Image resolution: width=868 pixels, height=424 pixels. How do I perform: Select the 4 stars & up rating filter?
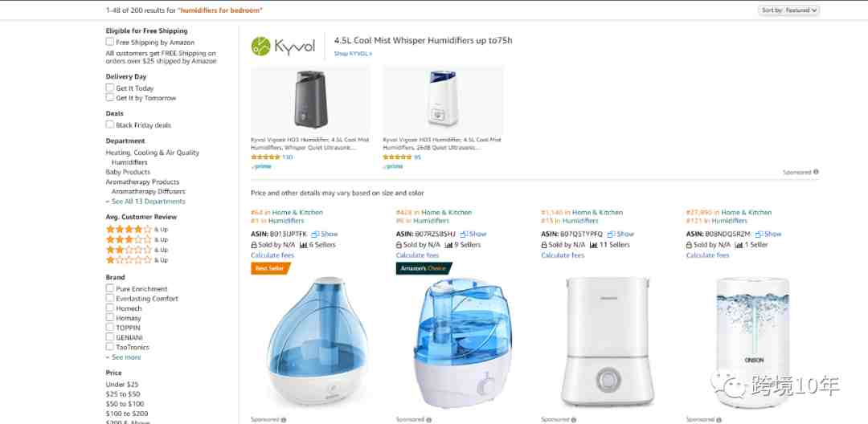click(x=137, y=229)
